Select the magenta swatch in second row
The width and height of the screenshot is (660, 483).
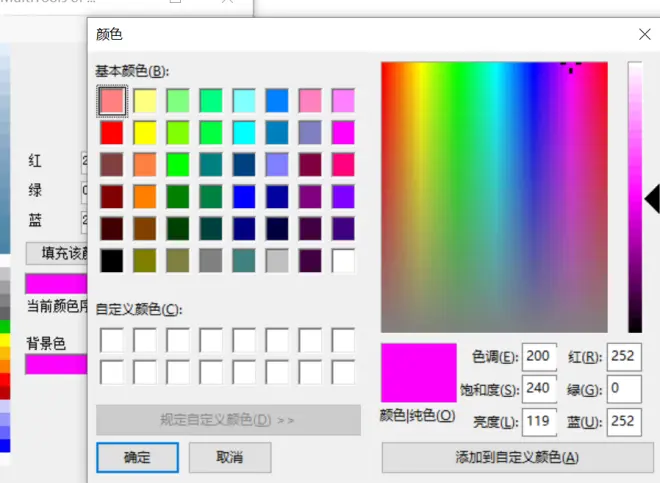tap(343, 133)
